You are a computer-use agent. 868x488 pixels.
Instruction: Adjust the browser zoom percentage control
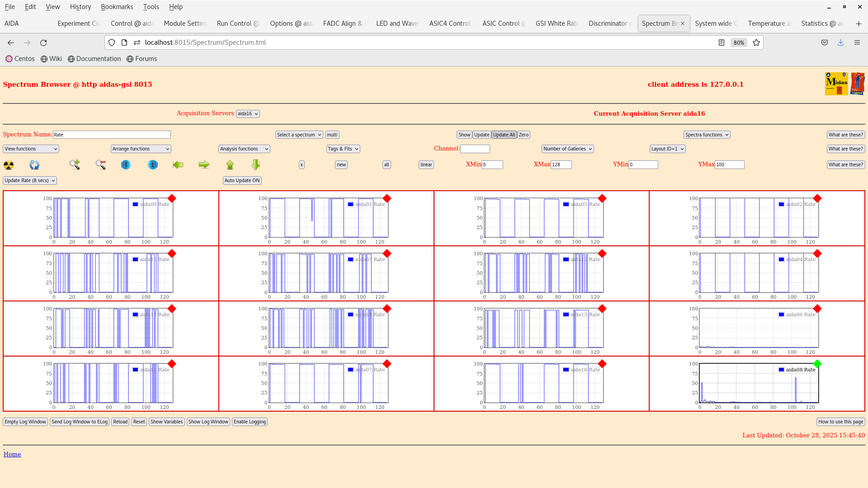coord(739,42)
